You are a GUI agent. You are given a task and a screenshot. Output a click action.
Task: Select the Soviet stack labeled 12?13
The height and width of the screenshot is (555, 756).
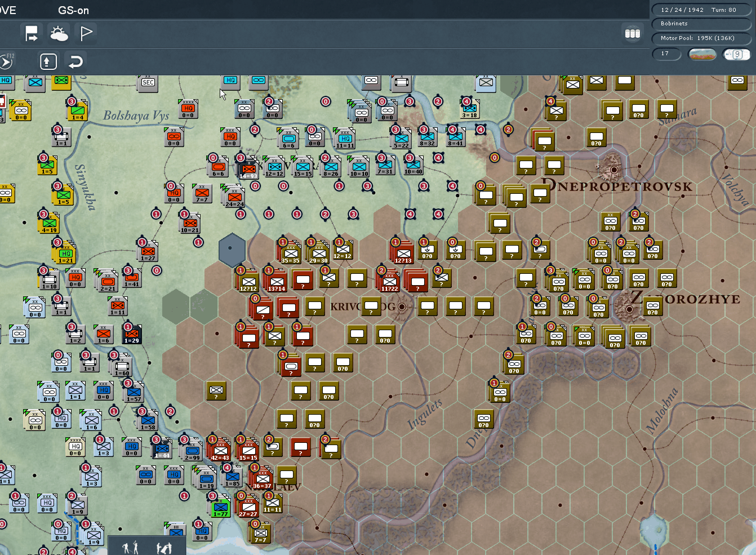click(403, 254)
